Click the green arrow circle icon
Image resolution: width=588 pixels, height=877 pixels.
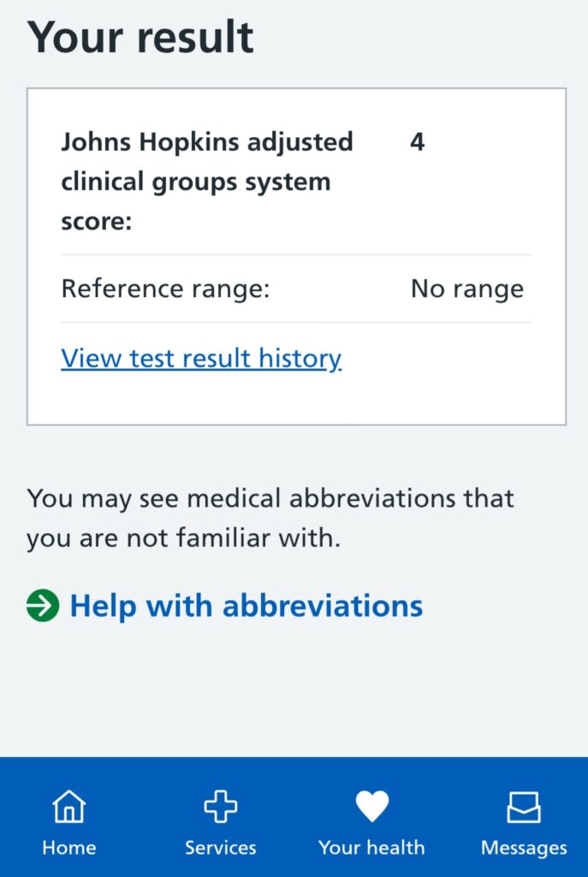point(43,606)
